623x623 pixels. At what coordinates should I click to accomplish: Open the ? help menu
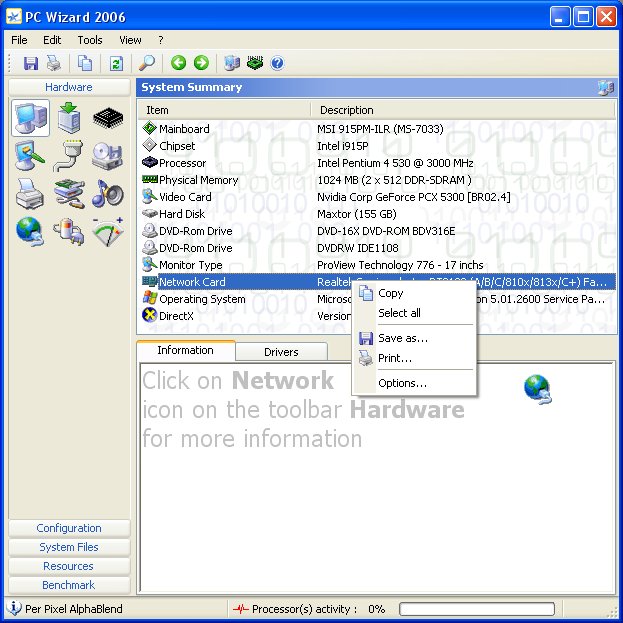(161, 40)
